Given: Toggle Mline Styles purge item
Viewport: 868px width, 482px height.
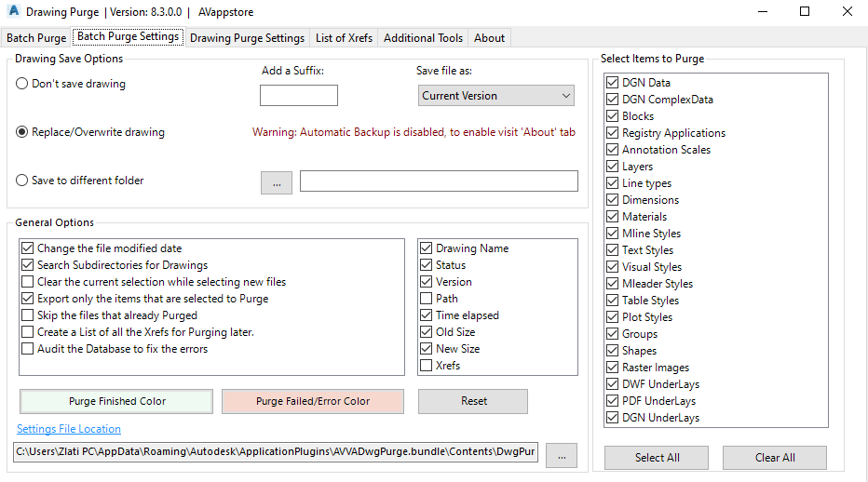Looking at the screenshot, I should tap(612, 233).
